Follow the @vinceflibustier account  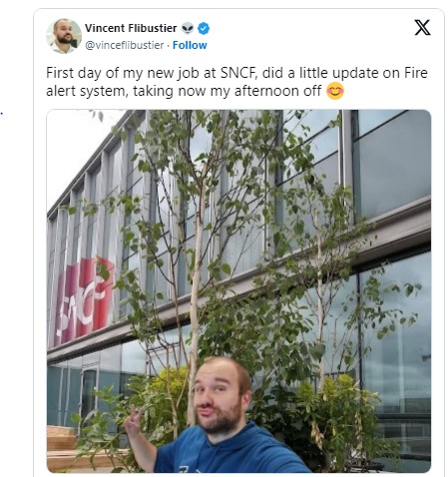click(x=190, y=45)
